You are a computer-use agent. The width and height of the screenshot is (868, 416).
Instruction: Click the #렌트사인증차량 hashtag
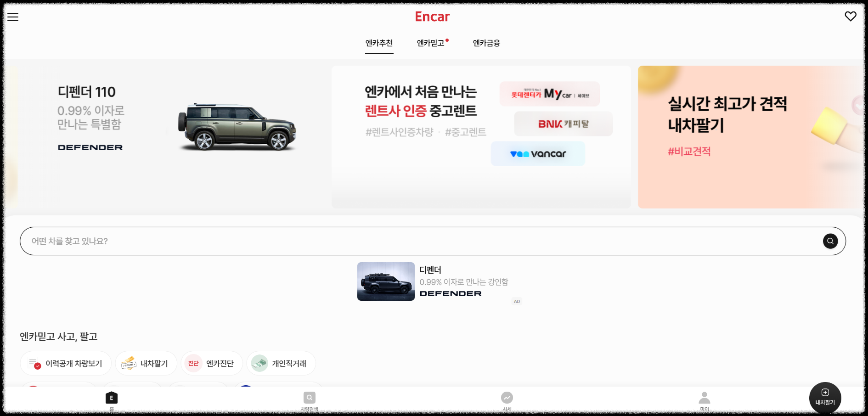(x=399, y=132)
